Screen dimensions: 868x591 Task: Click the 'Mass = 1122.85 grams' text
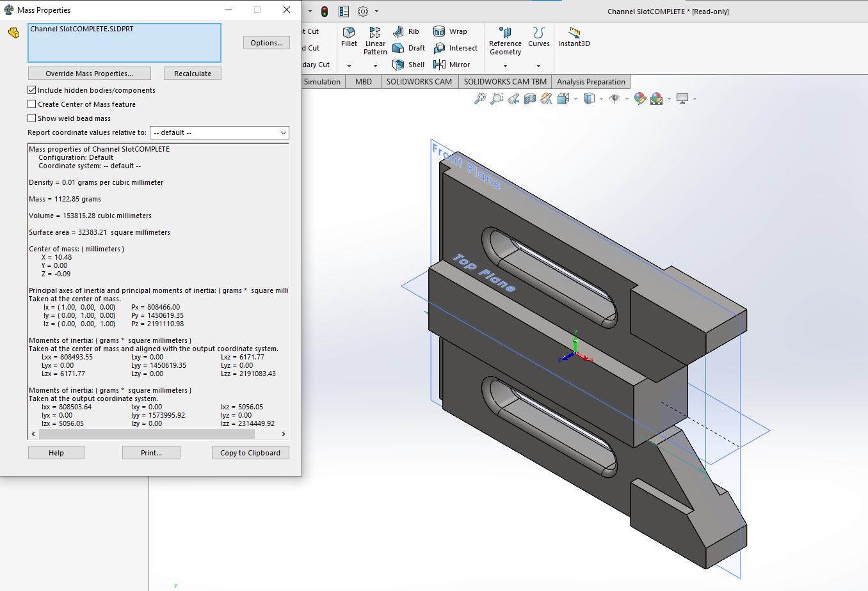(x=65, y=199)
